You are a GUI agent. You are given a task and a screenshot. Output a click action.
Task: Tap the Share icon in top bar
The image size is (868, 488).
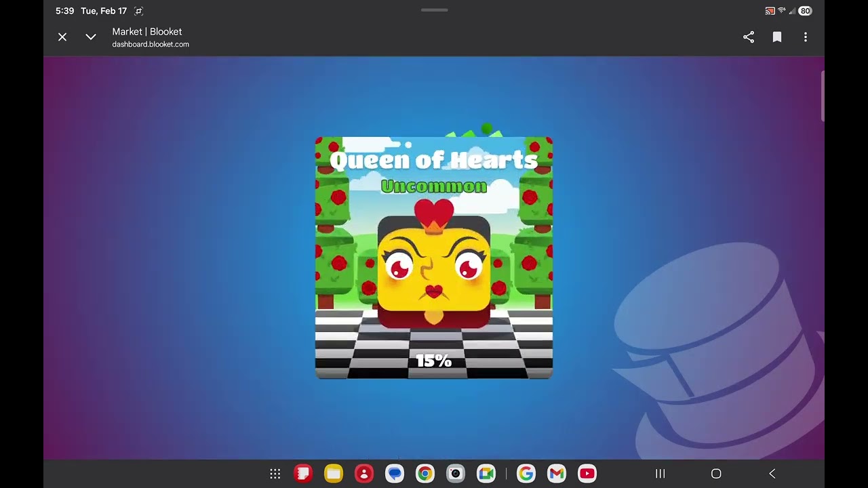[749, 37]
